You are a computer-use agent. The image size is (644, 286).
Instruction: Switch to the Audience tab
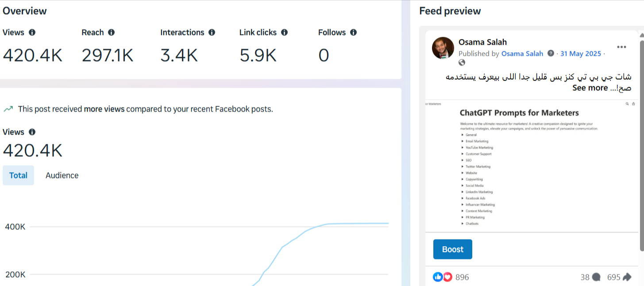(62, 175)
